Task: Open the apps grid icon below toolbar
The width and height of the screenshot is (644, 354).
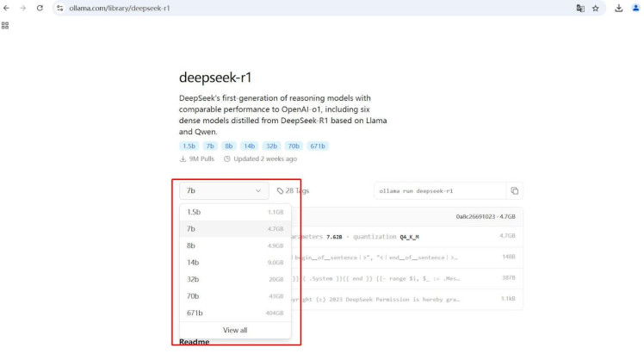Action: (5, 26)
